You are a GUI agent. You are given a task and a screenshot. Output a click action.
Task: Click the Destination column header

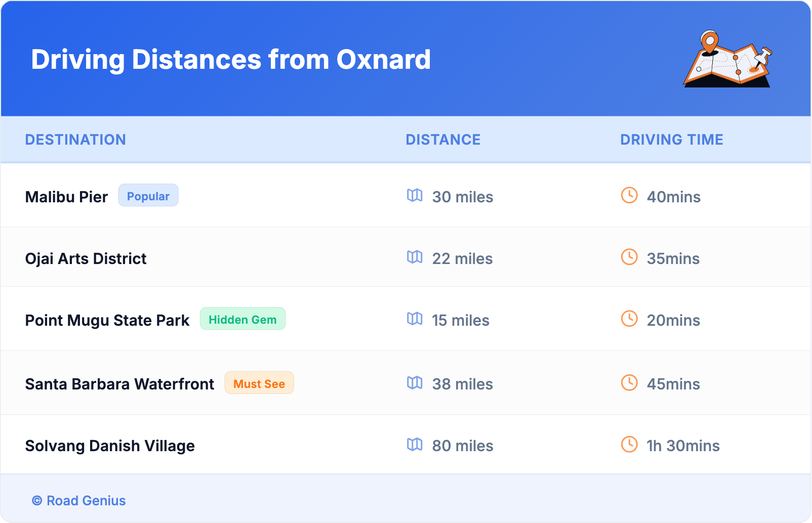point(75,140)
